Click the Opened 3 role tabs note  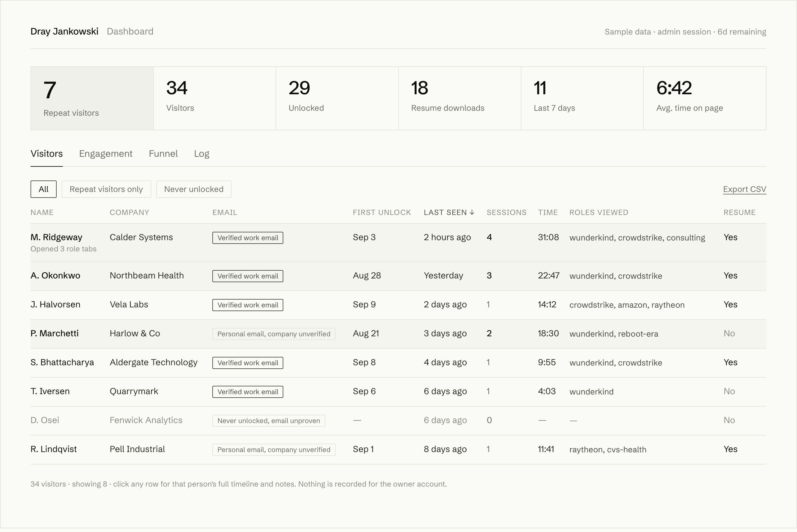click(64, 249)
